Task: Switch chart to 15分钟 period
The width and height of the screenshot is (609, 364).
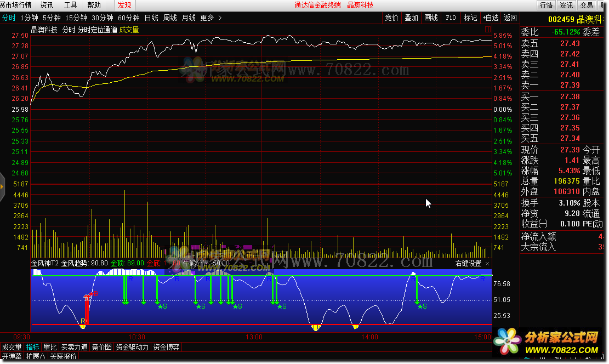Action: point(76,18)
